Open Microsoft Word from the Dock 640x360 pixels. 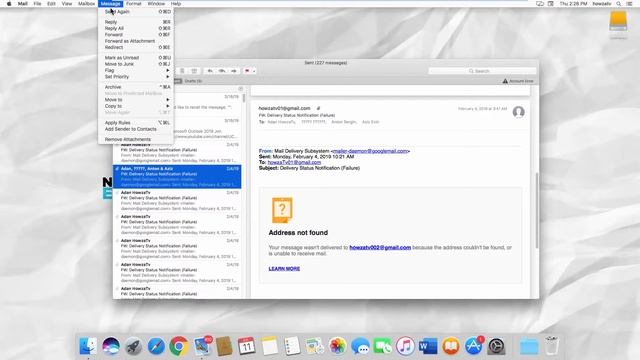428,346
